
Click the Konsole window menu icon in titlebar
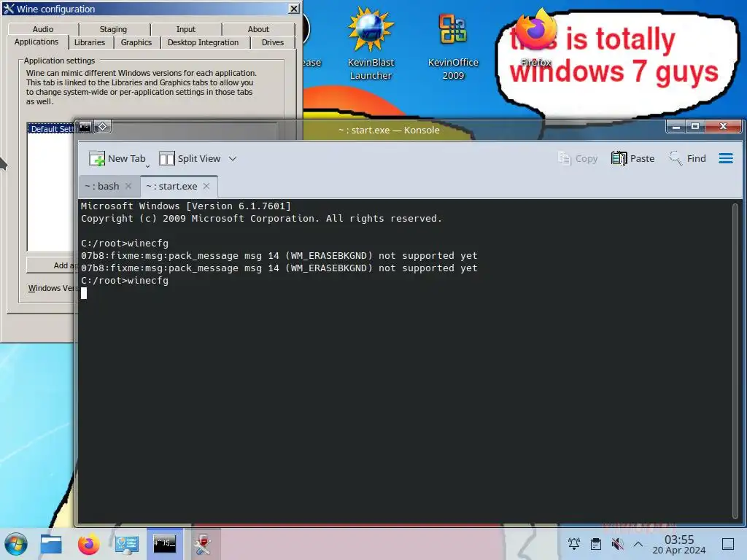tap(85, 127)
